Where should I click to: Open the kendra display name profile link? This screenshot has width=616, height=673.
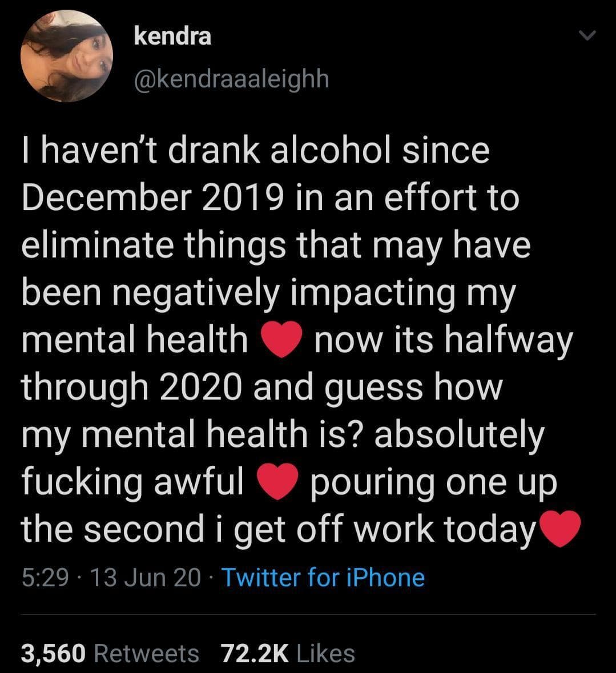pyautogui.click(x=172, y=36)
